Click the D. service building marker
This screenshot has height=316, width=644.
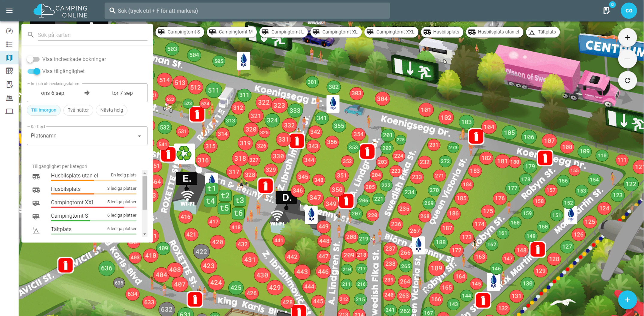coord(286,198)
